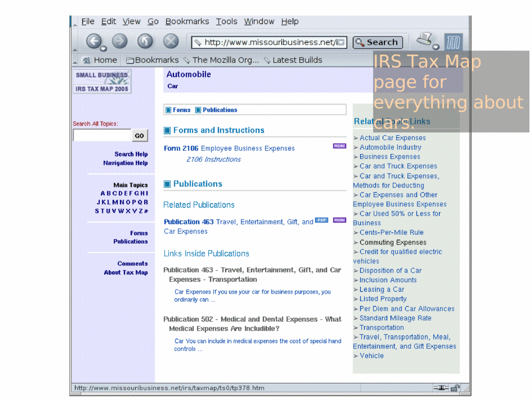Click the Search button next to URL bar

point(378,42)
